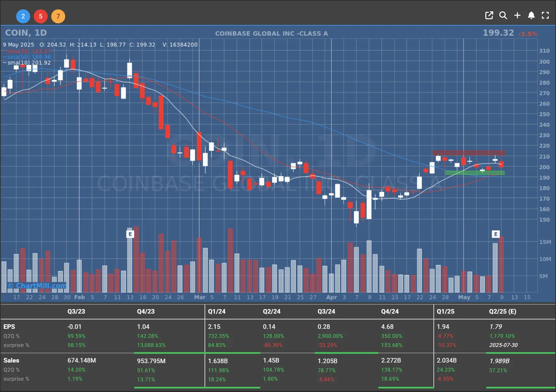Screen dimensions: 556x392
Task: Click EPS value 1.94 for Q1/25
Action: click(x=443, y=327)
